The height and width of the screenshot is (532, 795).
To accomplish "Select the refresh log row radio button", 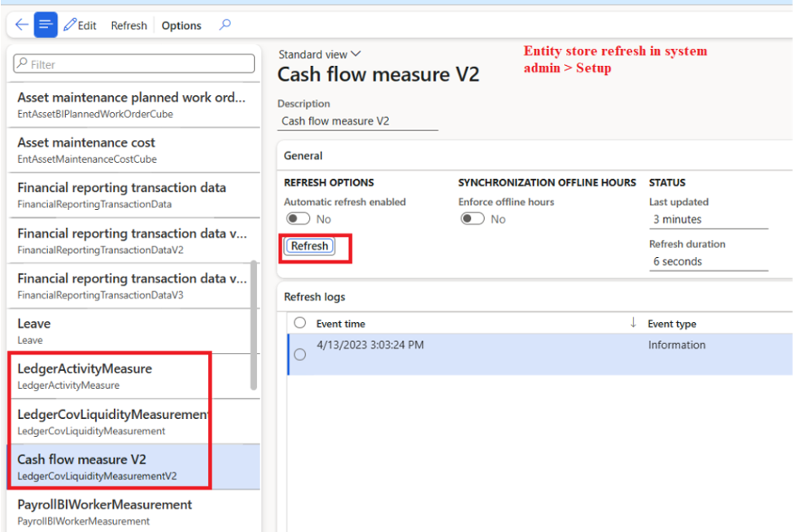I will [299, 355].
